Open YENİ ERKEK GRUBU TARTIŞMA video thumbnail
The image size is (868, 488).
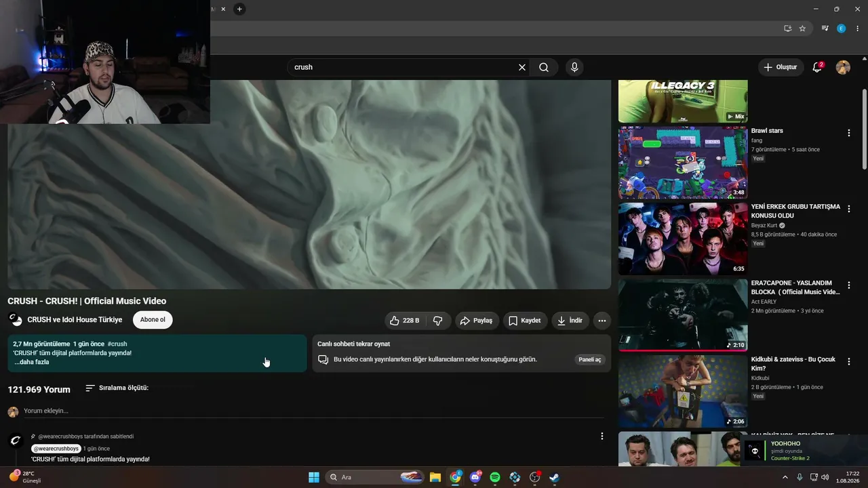(x=683, y=239)
